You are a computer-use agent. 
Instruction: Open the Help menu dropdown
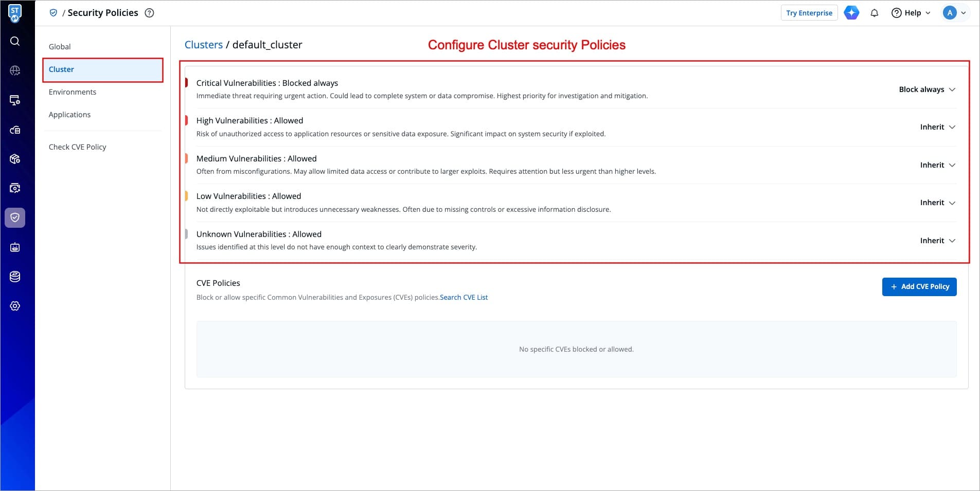point(911,13)
